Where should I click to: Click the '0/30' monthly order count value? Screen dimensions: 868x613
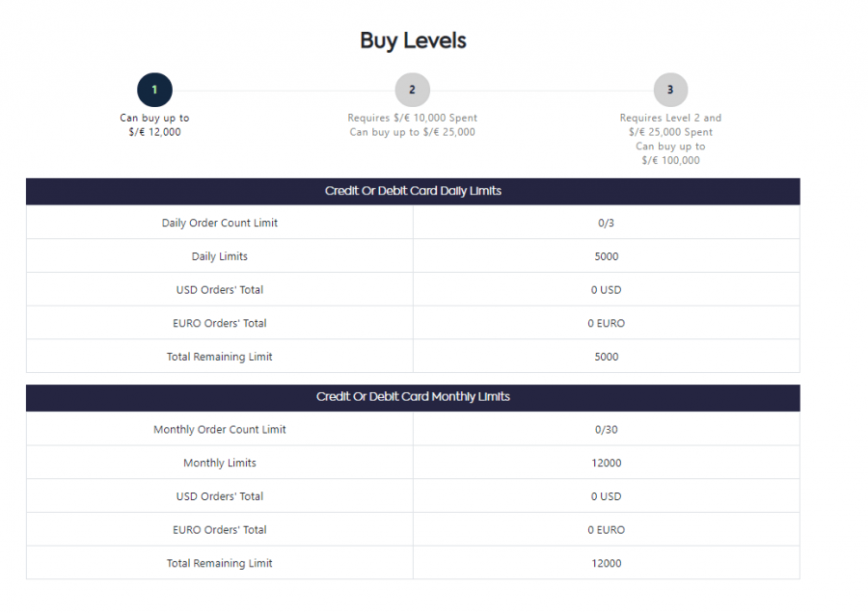(607, 429)
